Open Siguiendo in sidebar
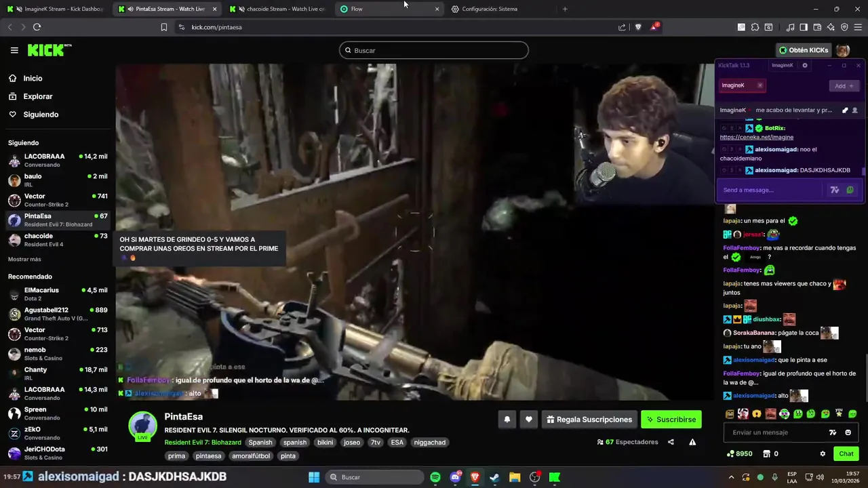Screen dimensions: 868x488 (41, 115)
